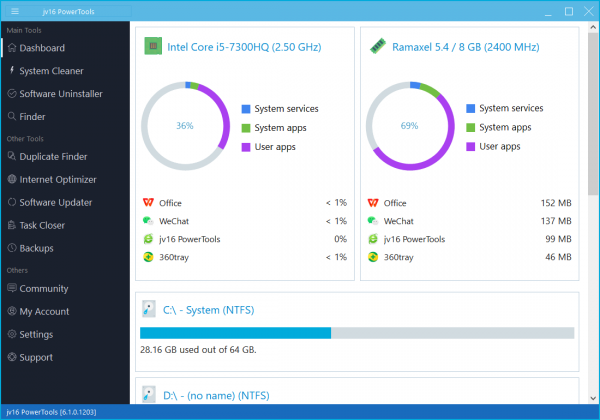Click blue System services swatch in CPU legend
Image resolution: width=600 pixels, height=420 pixels.
[246, 109]
